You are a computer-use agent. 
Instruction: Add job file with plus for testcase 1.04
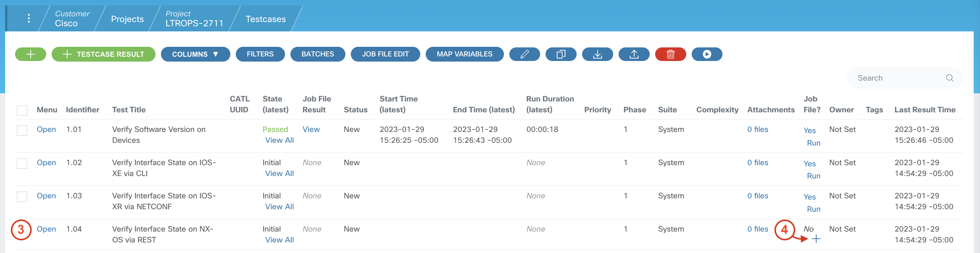point(816,239)
